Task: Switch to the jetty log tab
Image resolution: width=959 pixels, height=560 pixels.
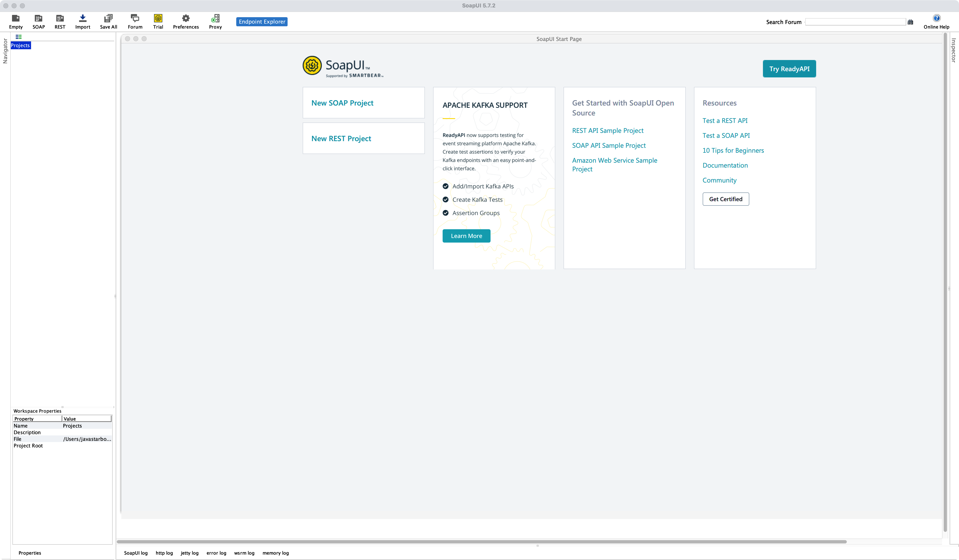Action: point(189,553)
